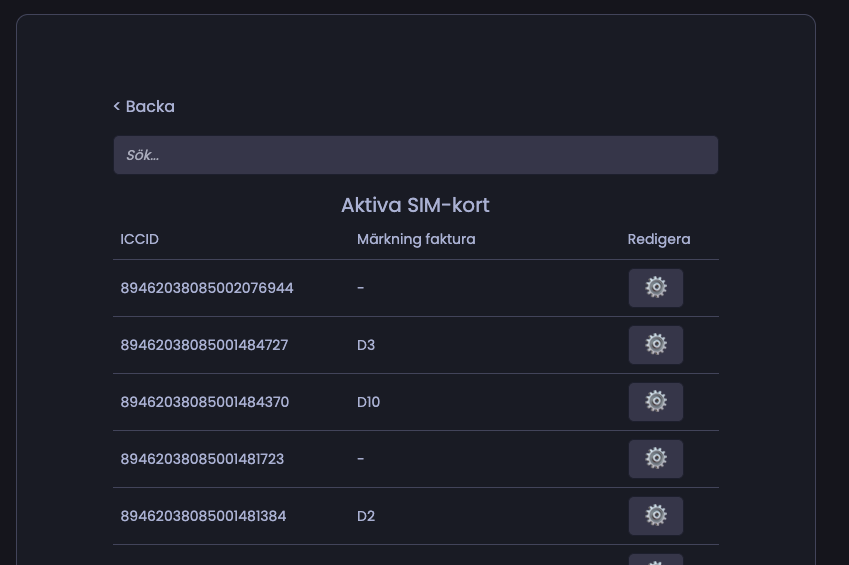This screenshot has height=565, width=849.
Task: Select ICCID 89462038085001484370
Action: (204, 402)
